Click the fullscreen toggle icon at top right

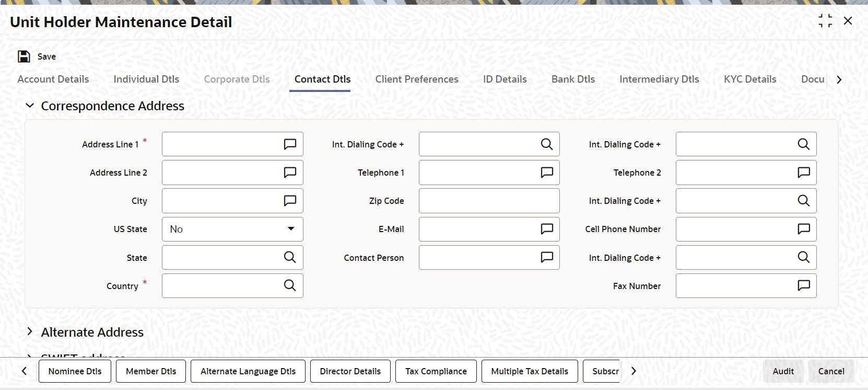(825, 21)
